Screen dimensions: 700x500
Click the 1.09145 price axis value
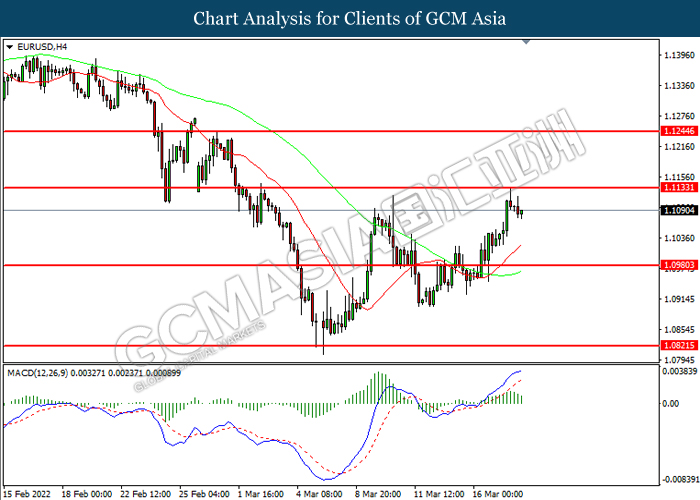(679, 299)
